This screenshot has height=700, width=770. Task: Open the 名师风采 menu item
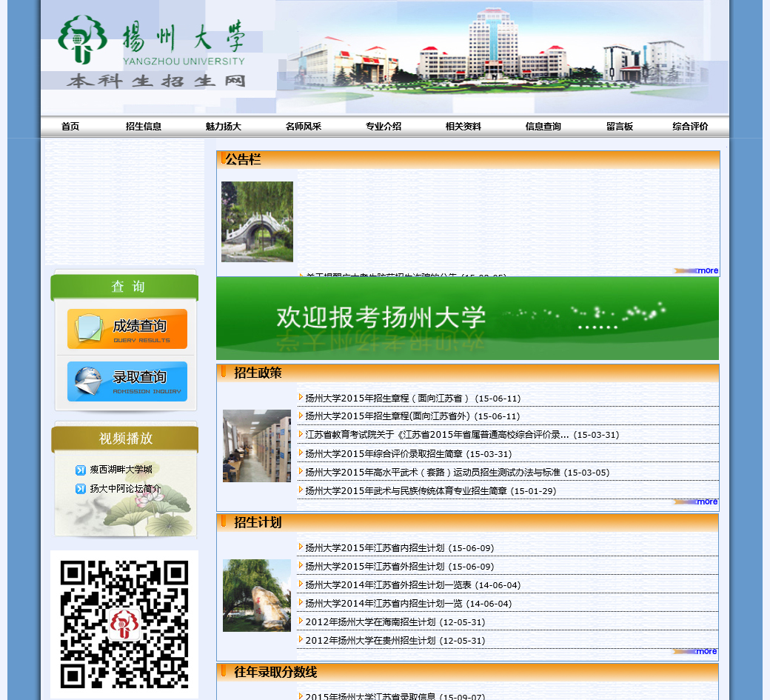(304, 126)
